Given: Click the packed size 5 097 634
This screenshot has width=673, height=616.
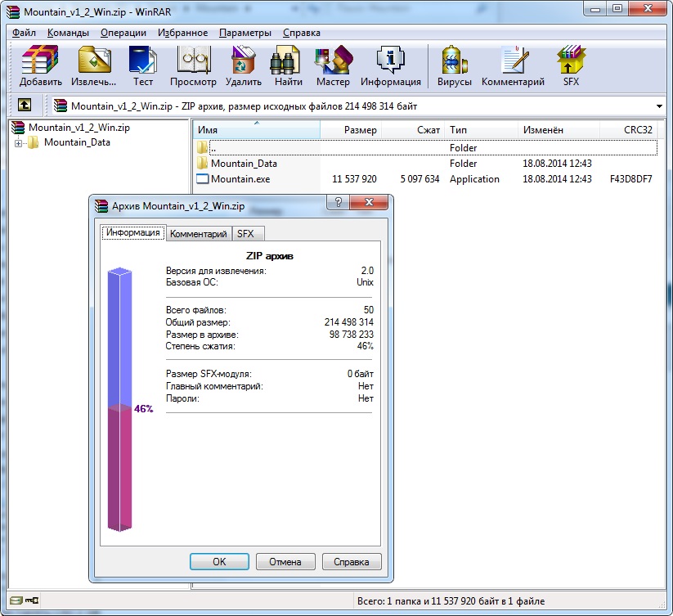Looking at the screenshot, I should [420, 179].
